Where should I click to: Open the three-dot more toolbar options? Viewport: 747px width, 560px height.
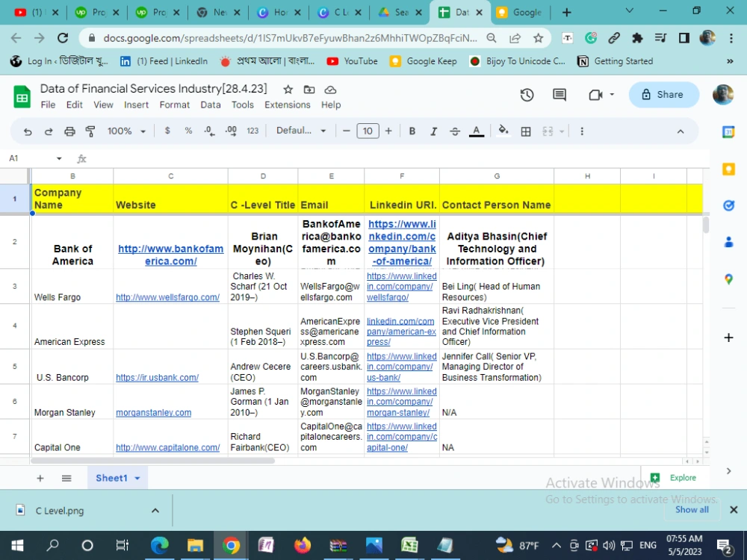pos(582,131)
